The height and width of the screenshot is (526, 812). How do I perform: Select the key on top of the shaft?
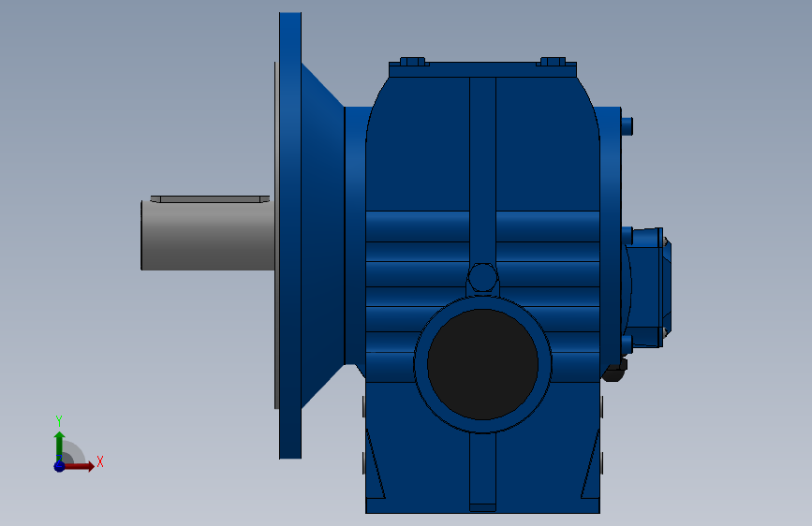[x=210, y=198]
